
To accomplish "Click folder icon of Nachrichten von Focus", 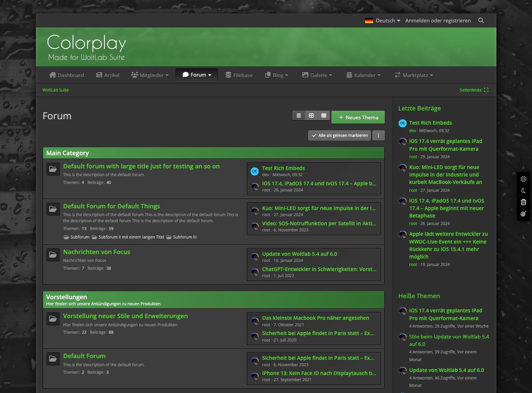I will pyautogui.click(x=53, y=255).
